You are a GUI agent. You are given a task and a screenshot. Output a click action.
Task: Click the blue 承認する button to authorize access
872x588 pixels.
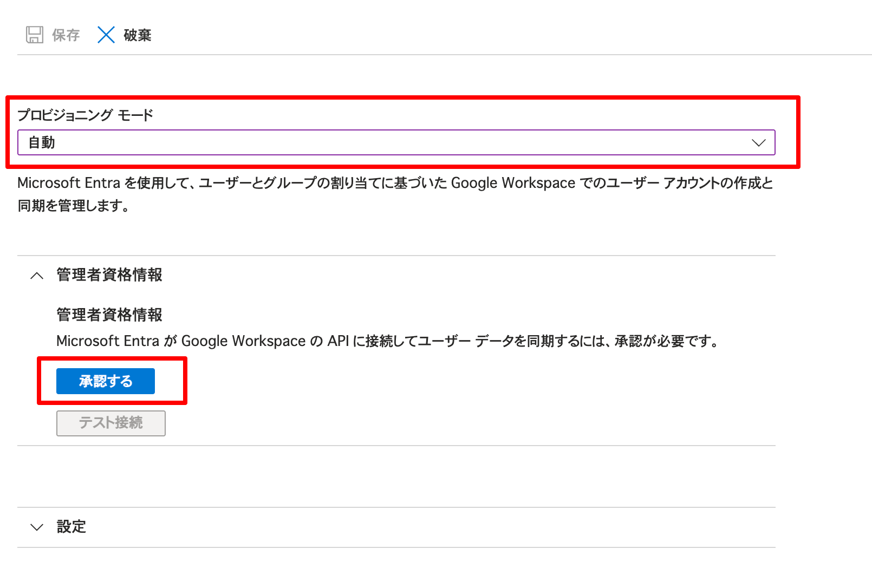click(x=105, y=381)
